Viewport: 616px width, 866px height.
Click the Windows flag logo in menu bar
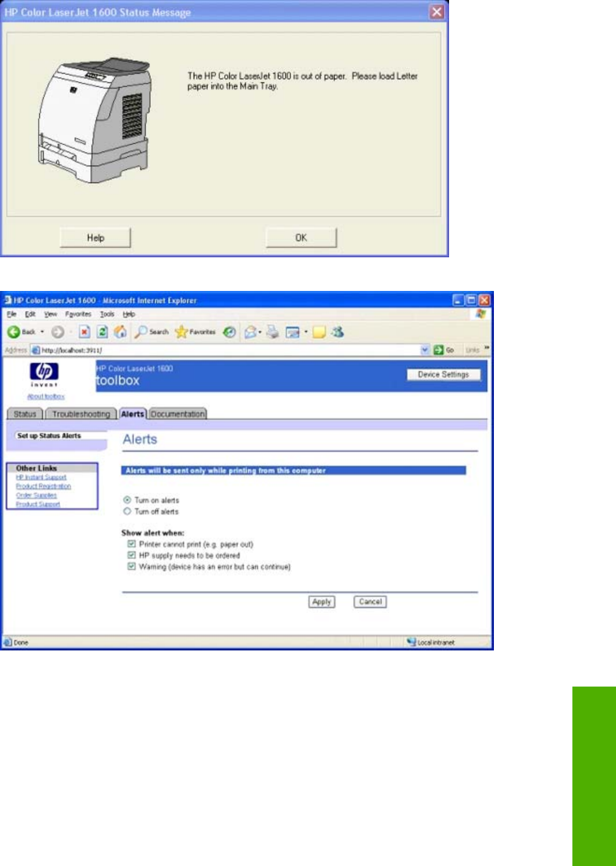480,314
